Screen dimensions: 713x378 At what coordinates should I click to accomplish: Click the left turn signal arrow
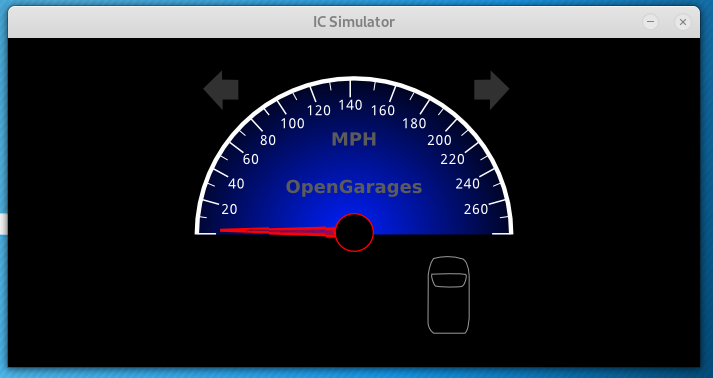pos(221,90)
